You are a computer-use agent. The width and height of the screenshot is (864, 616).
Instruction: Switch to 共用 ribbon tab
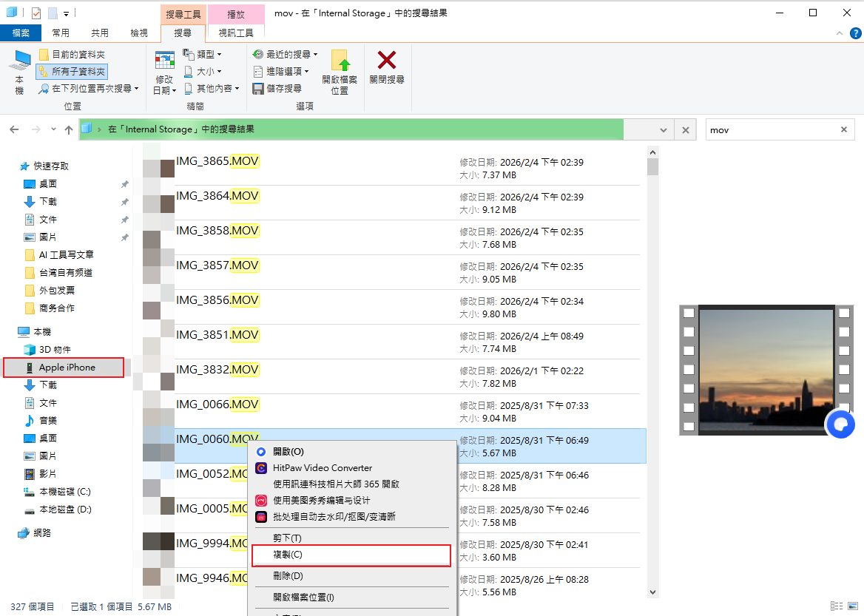coord(100,33)
